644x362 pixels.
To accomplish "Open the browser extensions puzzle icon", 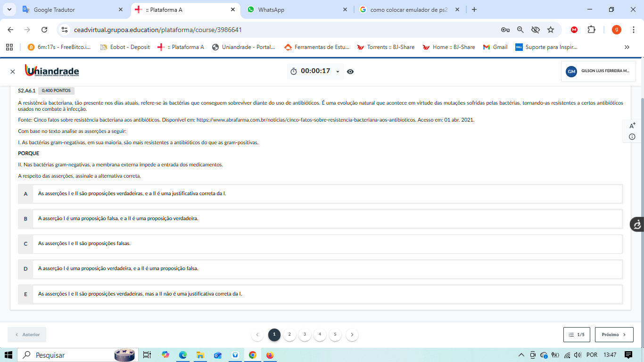I will click(591, 30).
